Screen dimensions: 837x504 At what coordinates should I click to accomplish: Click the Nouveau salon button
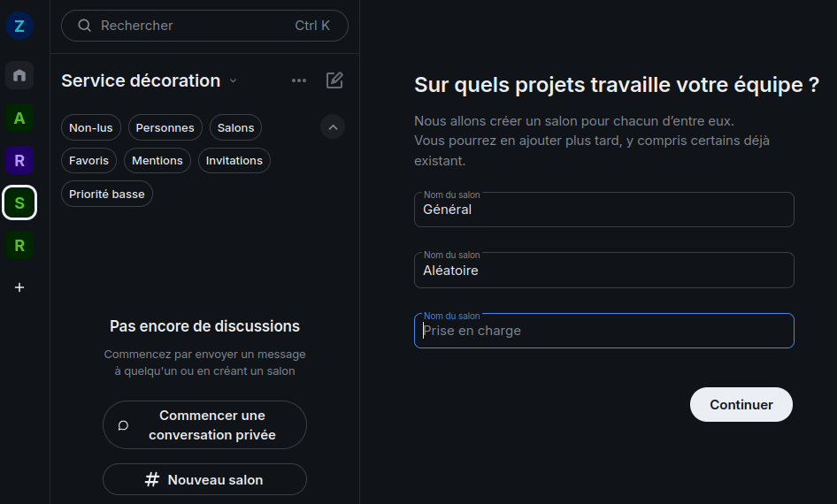(204, 479)
